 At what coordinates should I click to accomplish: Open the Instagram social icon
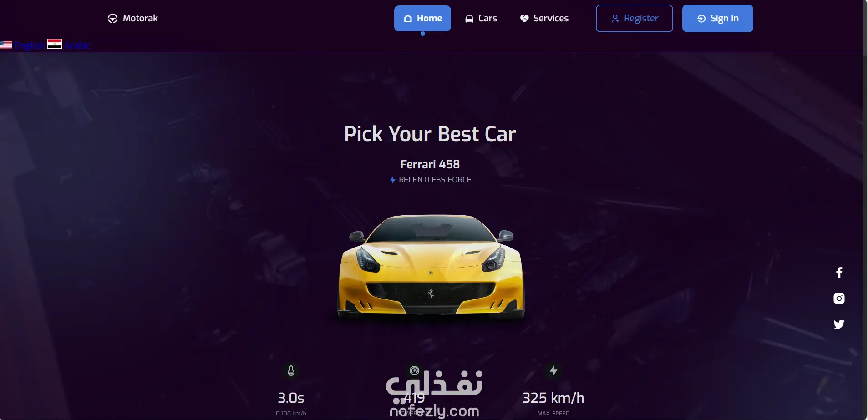[839, 299]
